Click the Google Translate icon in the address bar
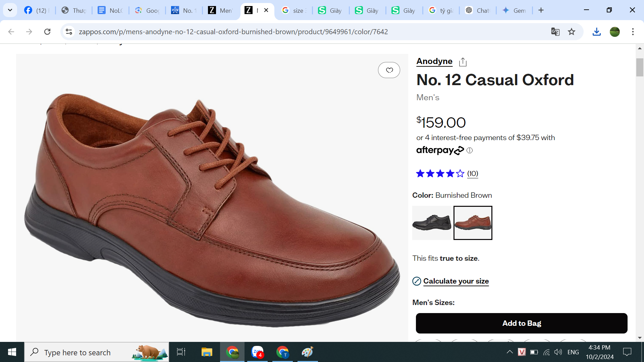 click(x=555, y=32)
